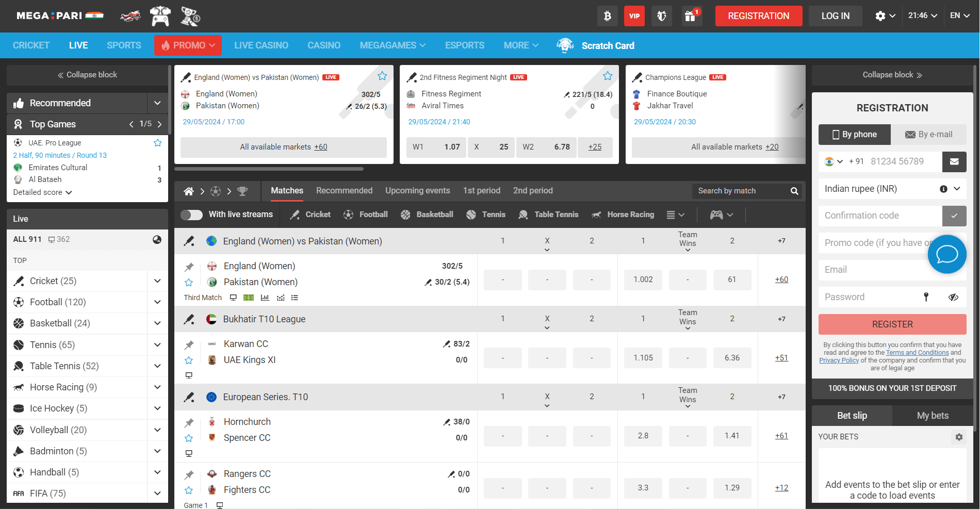Star the Rangers CC vs Fighters CC match
Screen dimensions: 980x510
click(x=189, y=490)
